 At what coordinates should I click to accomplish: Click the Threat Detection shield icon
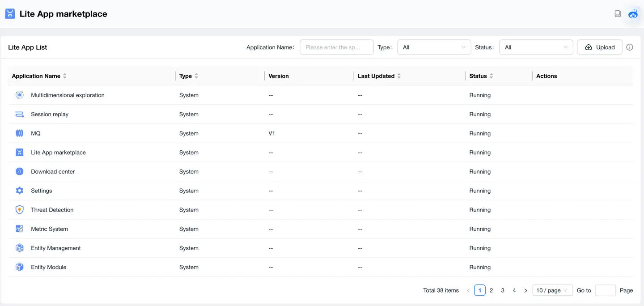20,210
